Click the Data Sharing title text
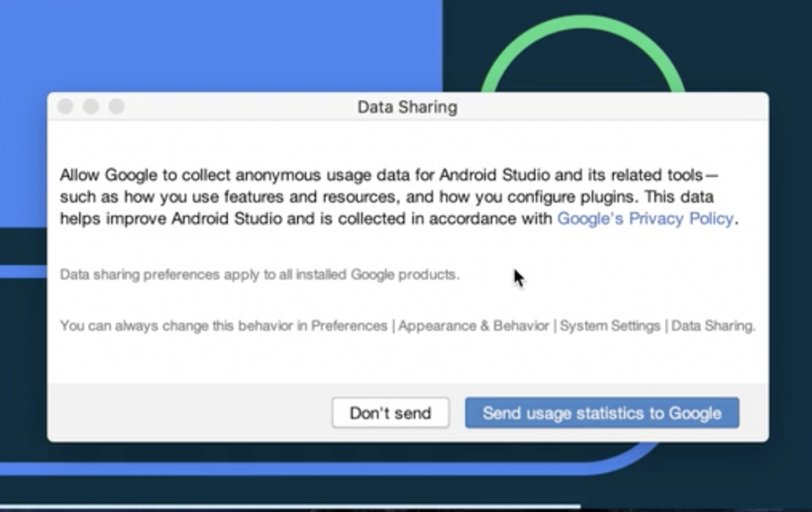The height and width of the screenshot is (512, 812). (x=408, y=107)
